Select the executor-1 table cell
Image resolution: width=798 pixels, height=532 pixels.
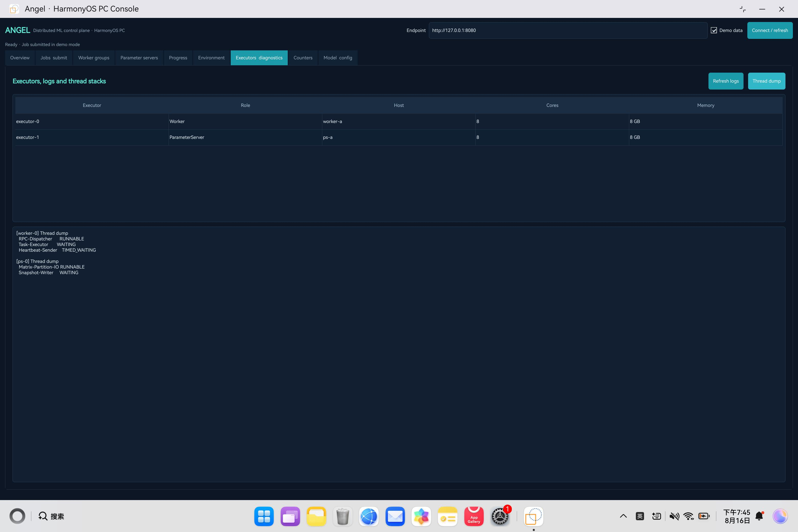(92, 137)
